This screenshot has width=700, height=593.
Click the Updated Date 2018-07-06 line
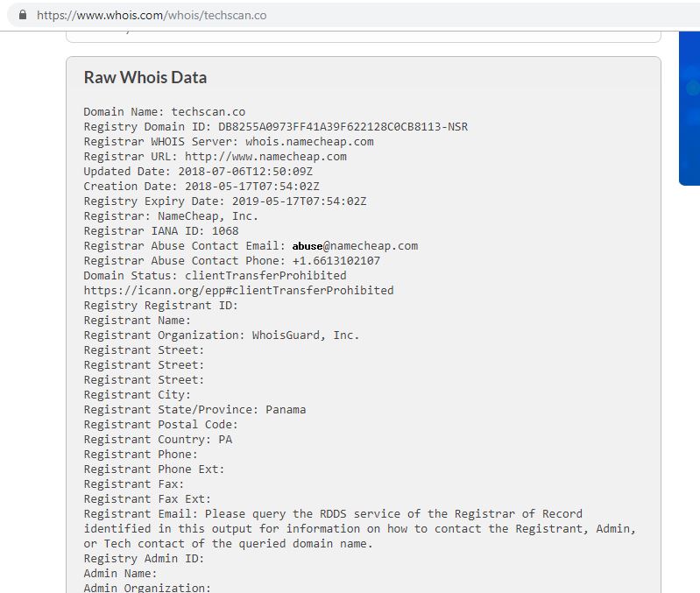(198, 172)
